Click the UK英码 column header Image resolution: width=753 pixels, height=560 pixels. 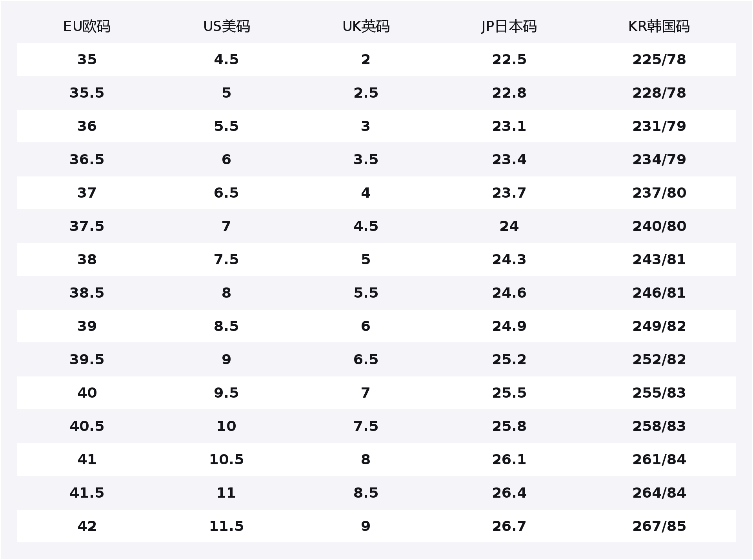tap(366, 27)
